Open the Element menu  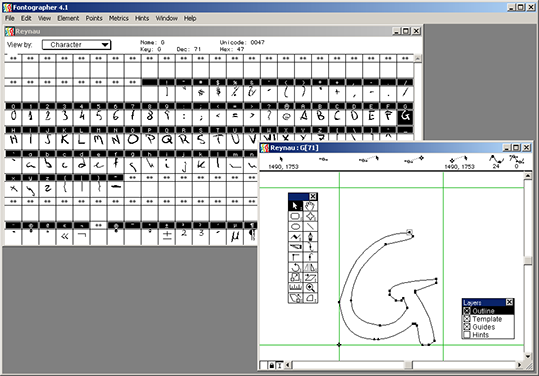[68, 18]
